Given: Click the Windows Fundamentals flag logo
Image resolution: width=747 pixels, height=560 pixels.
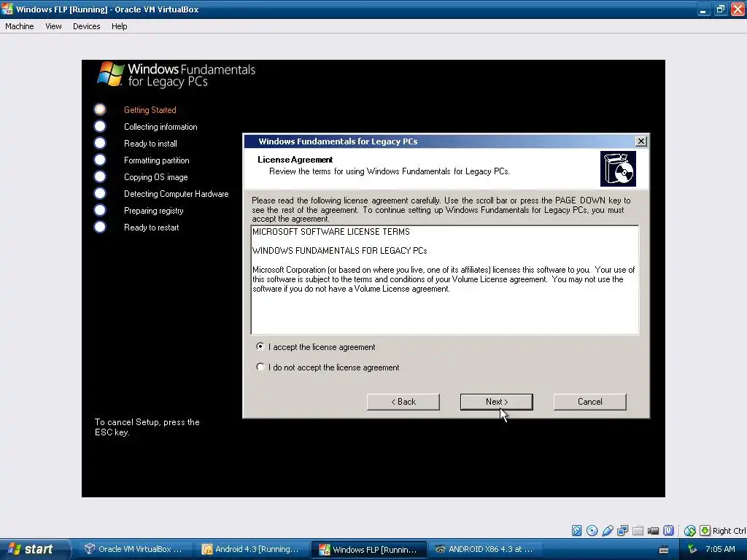Looking at the screenshot, I should coord(111,74).
